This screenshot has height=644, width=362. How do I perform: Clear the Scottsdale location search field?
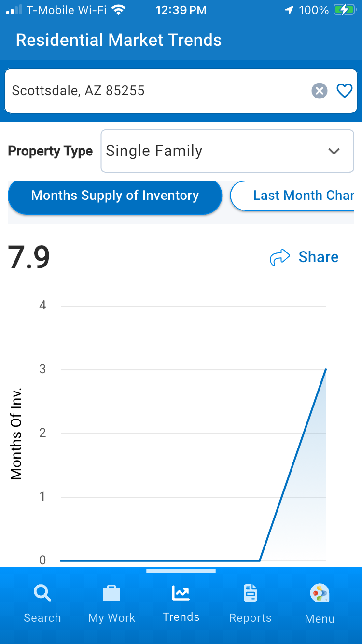tap(319, 91)
